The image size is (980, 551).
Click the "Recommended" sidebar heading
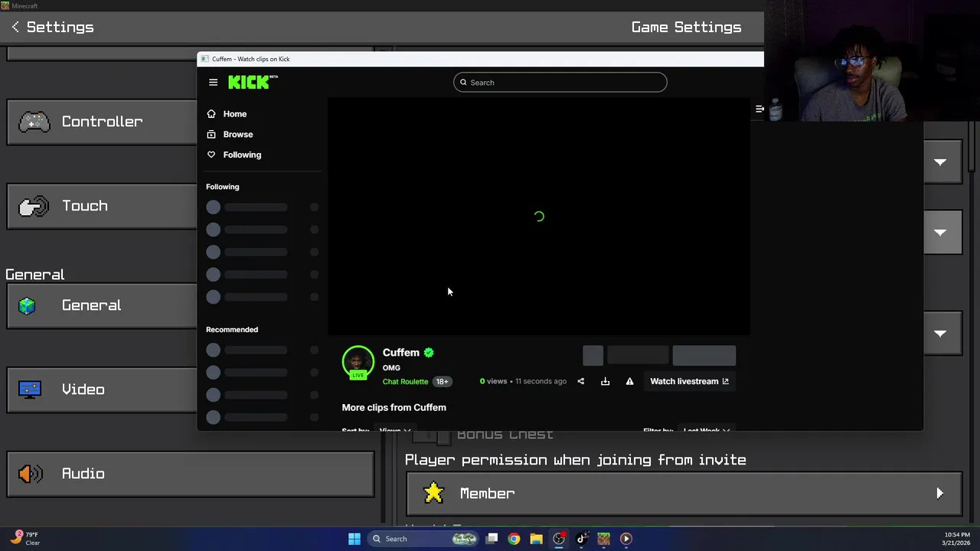click(x=232, y=330)
